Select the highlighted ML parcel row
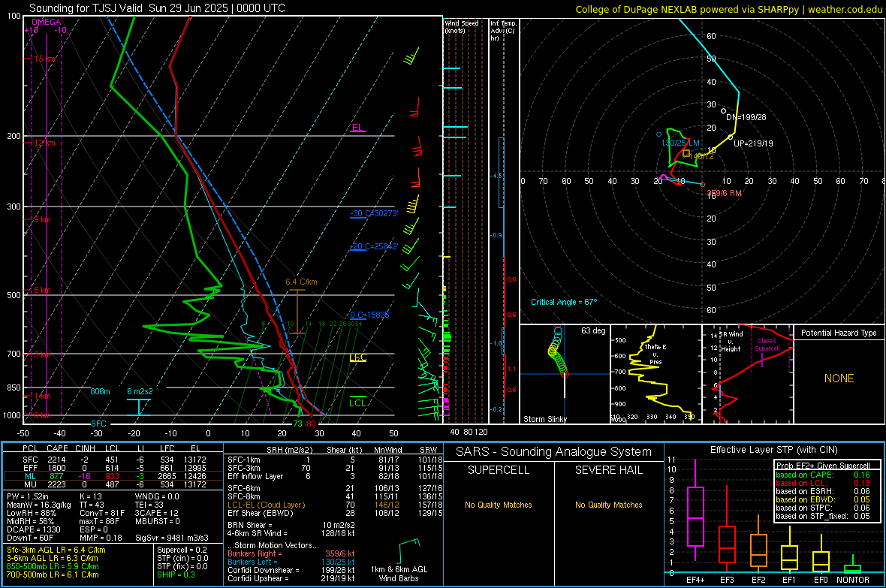The width and height of the screenshot is (886, 588). pyautogui.click(x=113, y=476)
